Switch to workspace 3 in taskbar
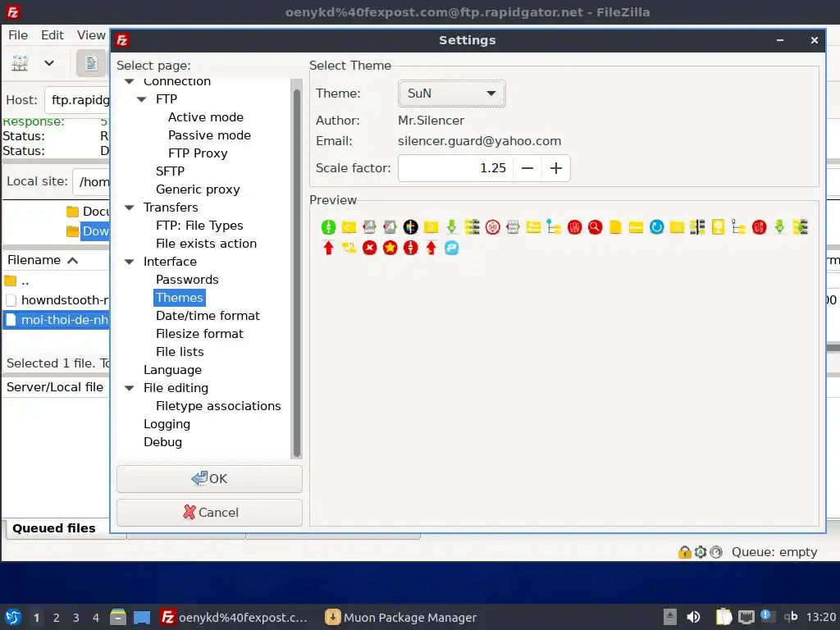This screenshot has width=840, height=630. point(76,618)
